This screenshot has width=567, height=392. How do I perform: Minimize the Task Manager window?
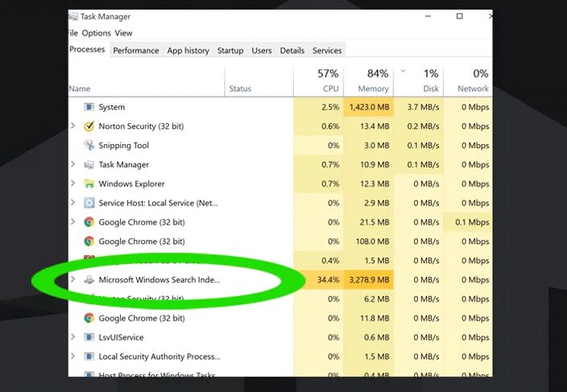coord(428,16)
